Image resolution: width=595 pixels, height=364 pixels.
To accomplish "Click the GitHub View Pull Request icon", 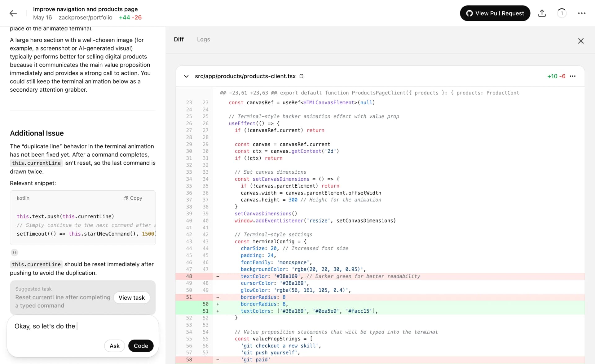I will tap(469, 13).
